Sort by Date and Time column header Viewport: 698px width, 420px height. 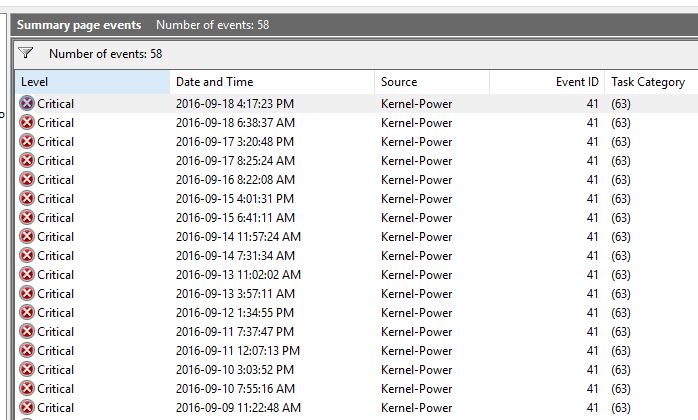pos(272,82)
